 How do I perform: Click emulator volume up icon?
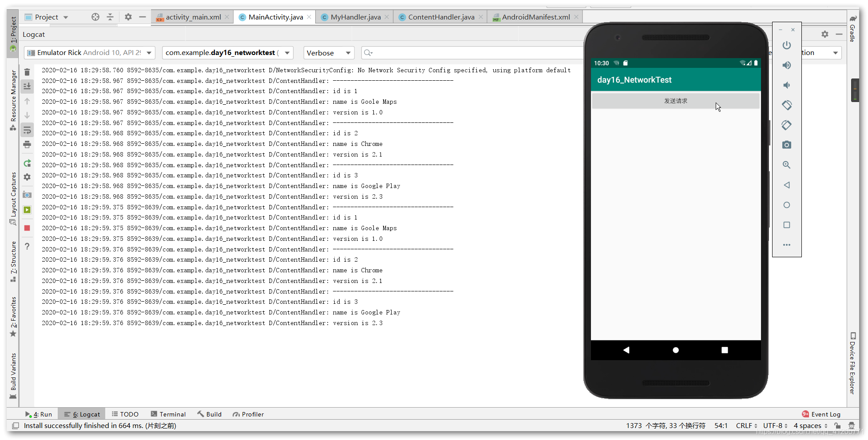(x=786, y=66)
